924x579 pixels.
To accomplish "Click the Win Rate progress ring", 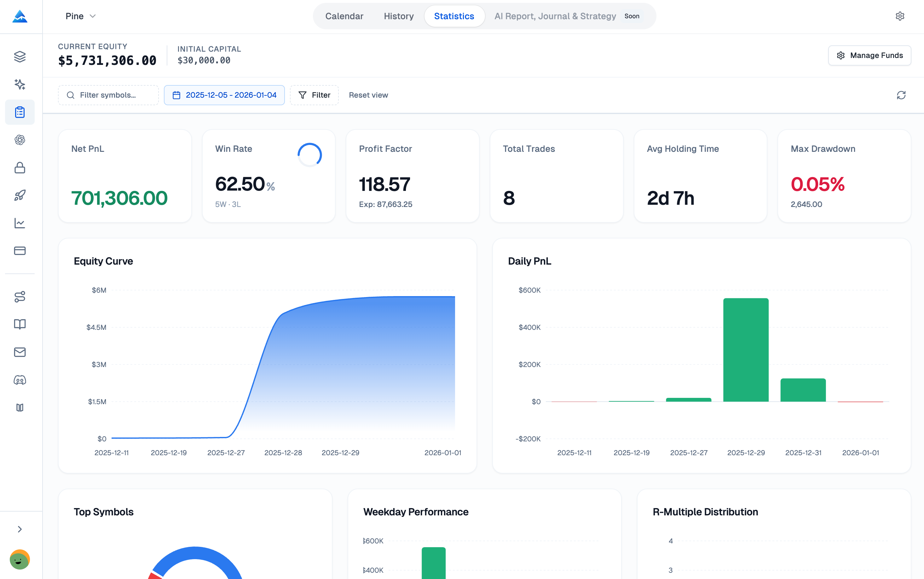I will pos(309,155).
